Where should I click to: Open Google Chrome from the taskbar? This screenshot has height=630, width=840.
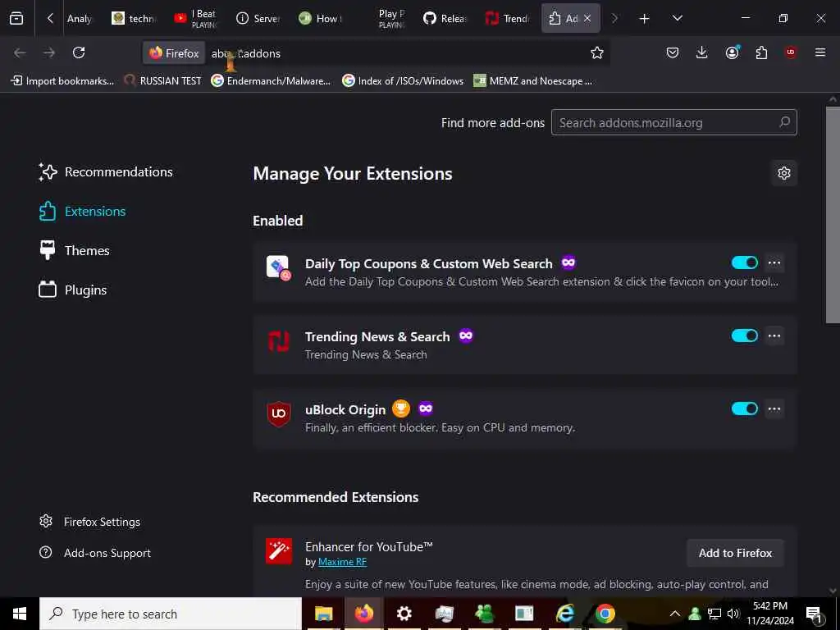tap(605, 614)
